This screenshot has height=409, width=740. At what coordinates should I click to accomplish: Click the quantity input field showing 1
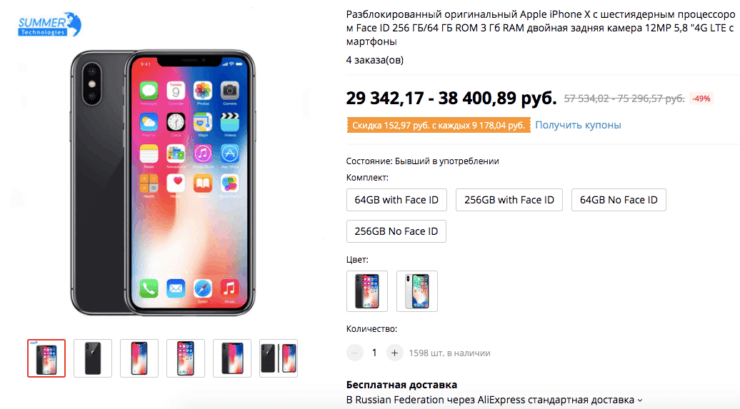coord(375,353)
